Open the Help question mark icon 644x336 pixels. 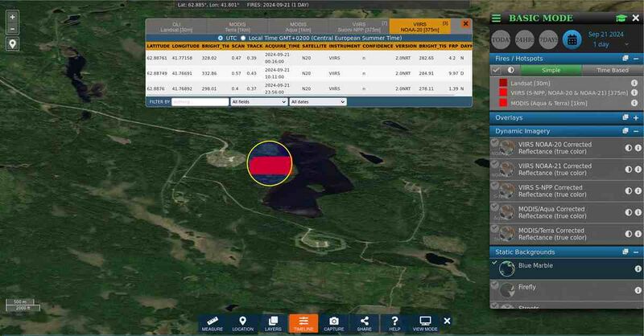[x=394, y=323]
